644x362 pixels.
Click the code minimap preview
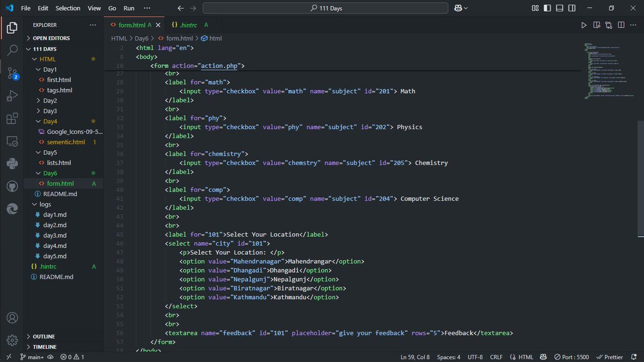click(609, 71)
